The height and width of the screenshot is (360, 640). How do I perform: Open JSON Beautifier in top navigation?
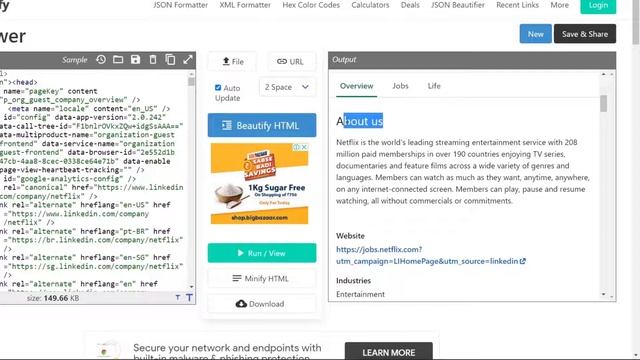tap(458, 5)
